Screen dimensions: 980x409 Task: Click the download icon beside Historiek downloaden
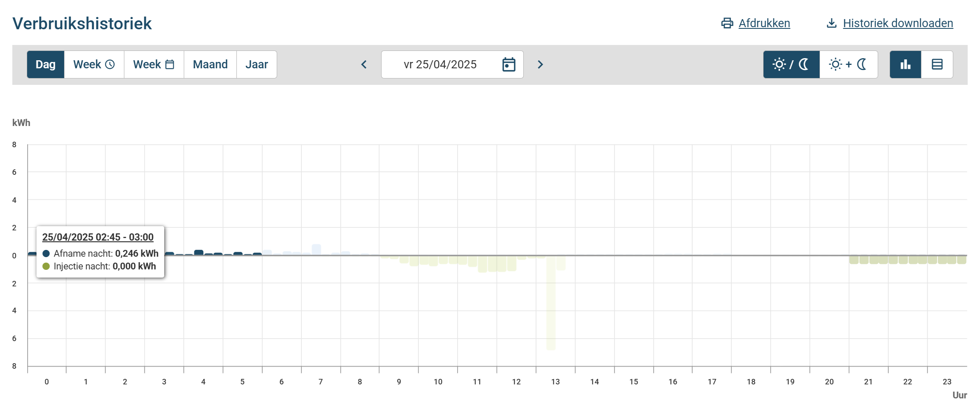point(831,23)
